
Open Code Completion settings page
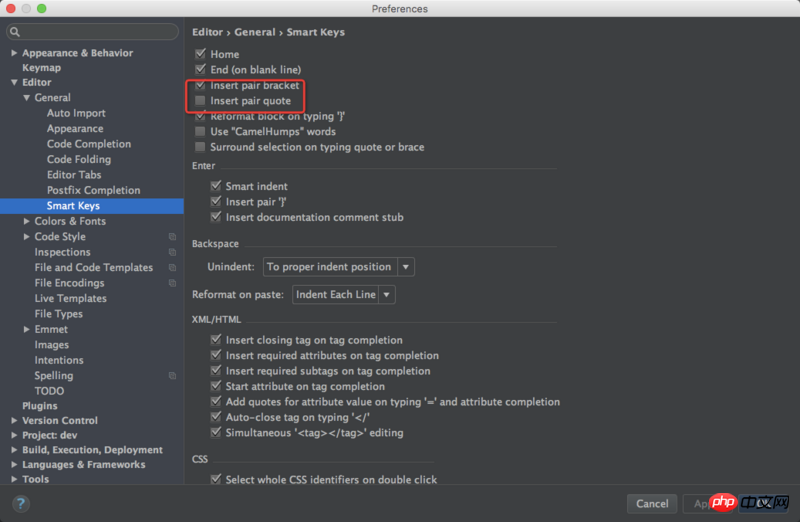coord(88,144)
